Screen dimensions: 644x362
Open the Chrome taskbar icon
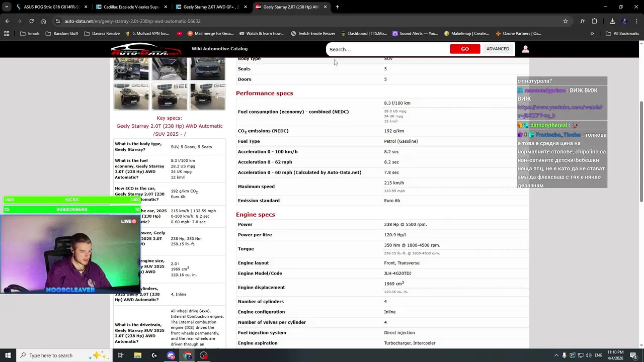(188, 355)
